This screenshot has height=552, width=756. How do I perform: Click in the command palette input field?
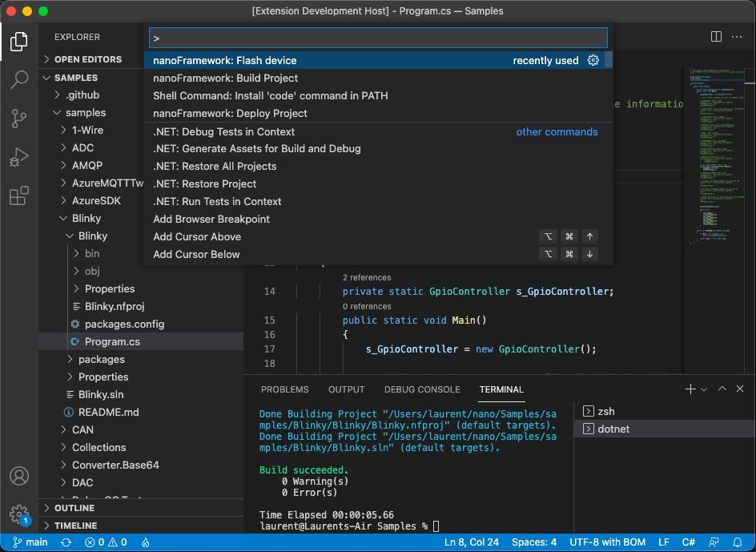click(x=378, y=38)
